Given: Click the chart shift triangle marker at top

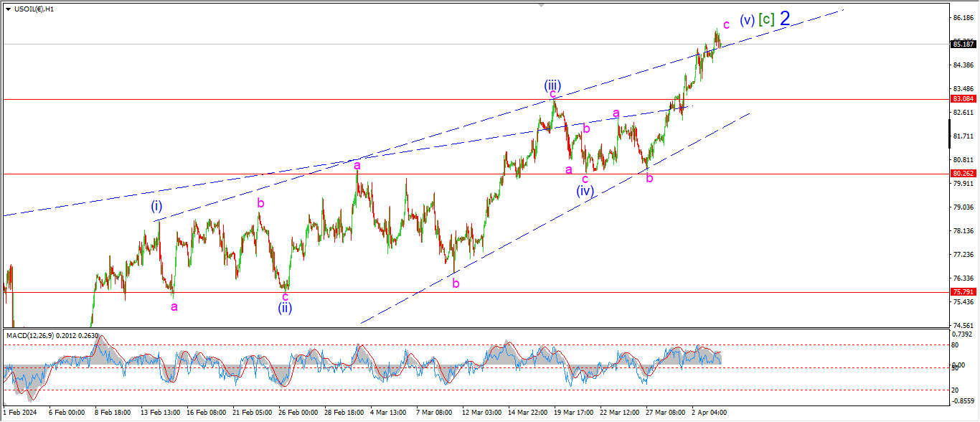Looking at the screenshot, I should click(542, 5).
